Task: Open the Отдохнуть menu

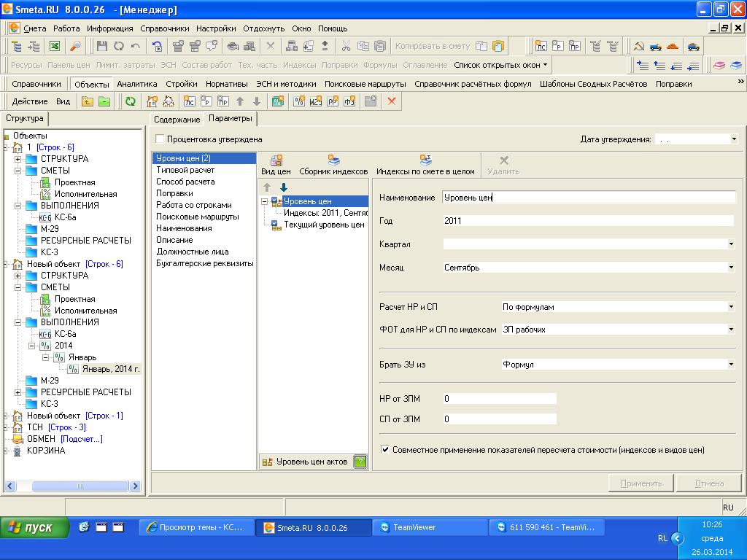Action: 263,28
